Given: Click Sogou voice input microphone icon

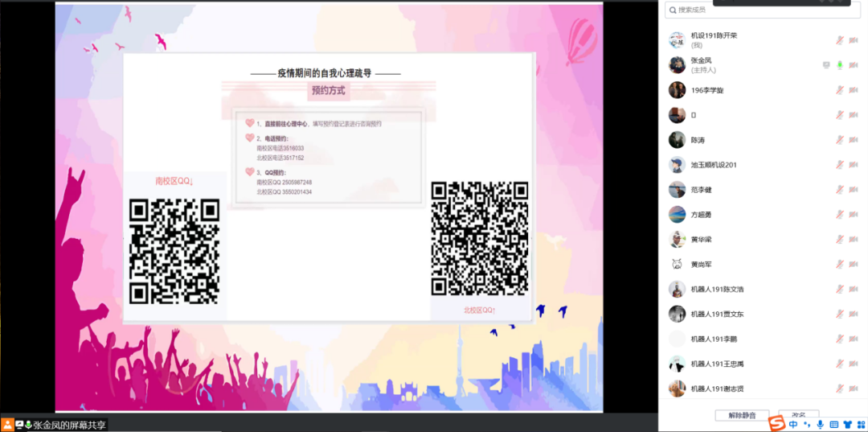Looking at the screenshot, I should coord(821,424).
